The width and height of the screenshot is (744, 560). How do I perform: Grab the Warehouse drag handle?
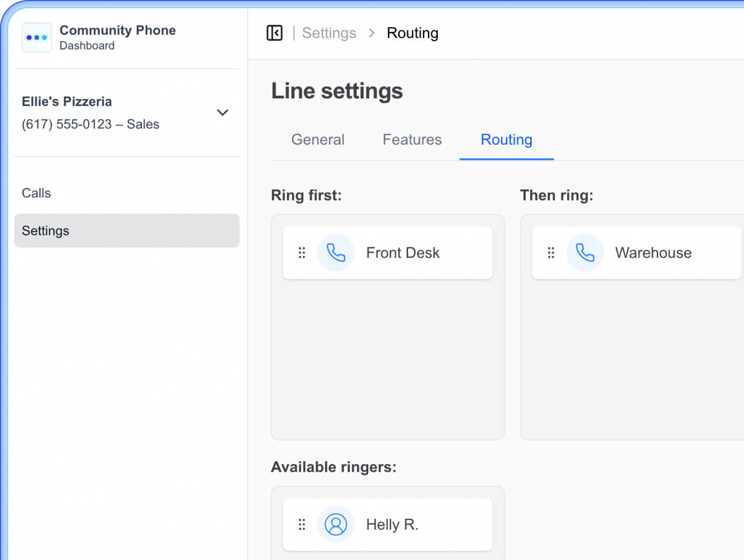click(551, 253)
